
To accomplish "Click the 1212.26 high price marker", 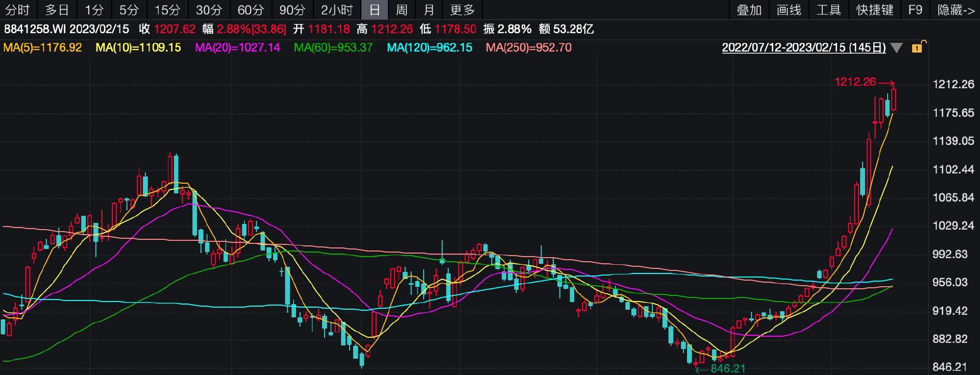I will tap(855, 82).
